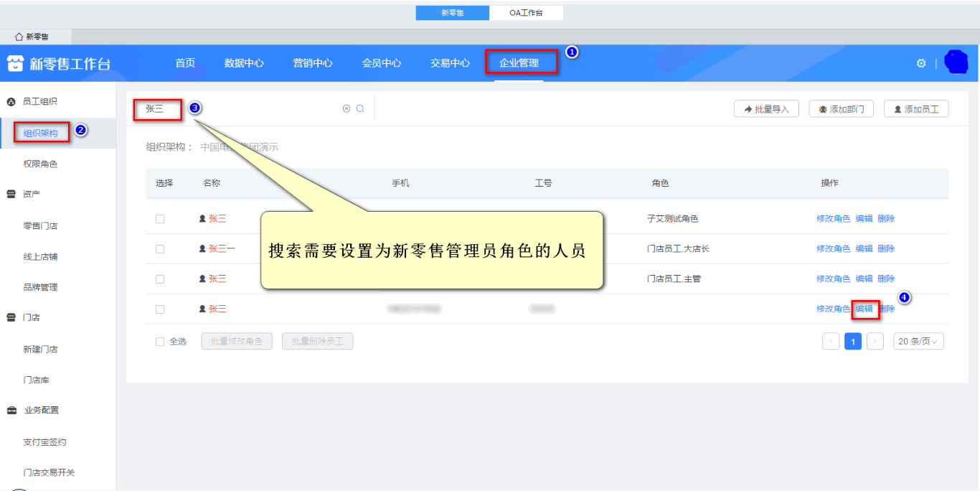Image resolution: width=980 pixels, height=491 pixels.
Task: Click the person icon in the 门店员工,主管 row
Action: point(202,279)
